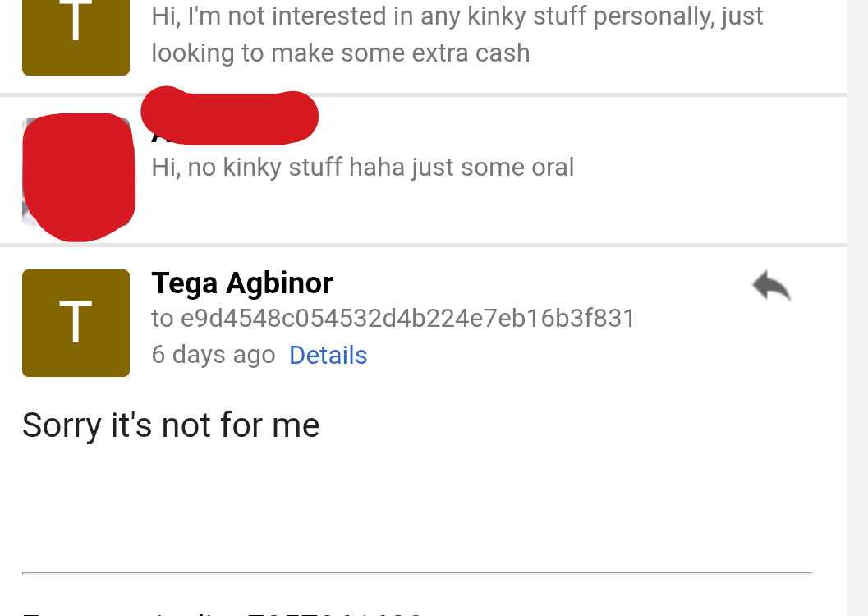
Task: Click the thin horizontal rule below the message body
Action: [x=417, y=572]
